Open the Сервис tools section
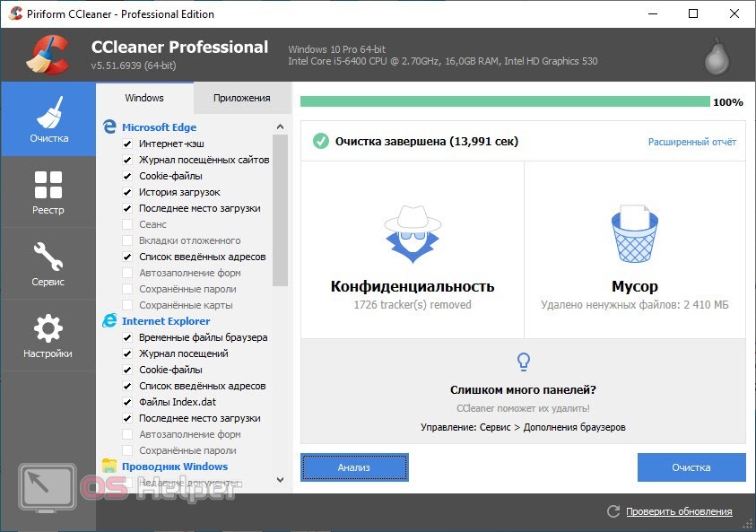Image resolution: width=756 pixels, height=532 pixels. [x=48, y=264]
